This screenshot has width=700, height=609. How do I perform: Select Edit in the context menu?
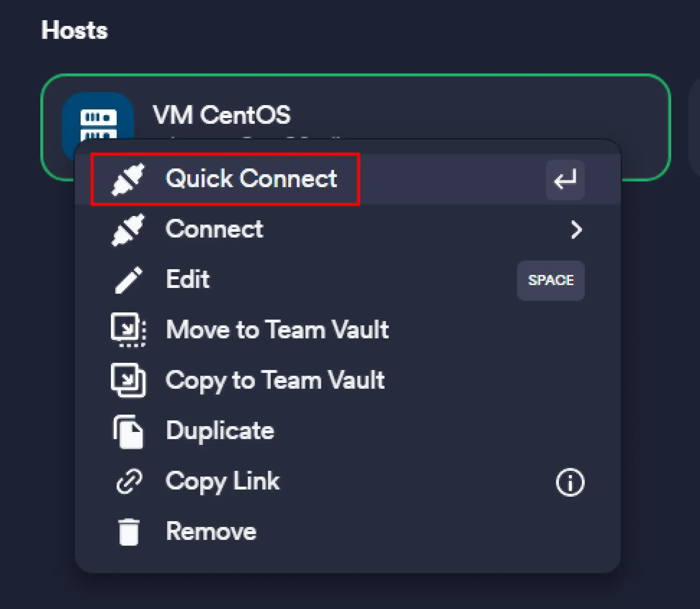(188, 280)
